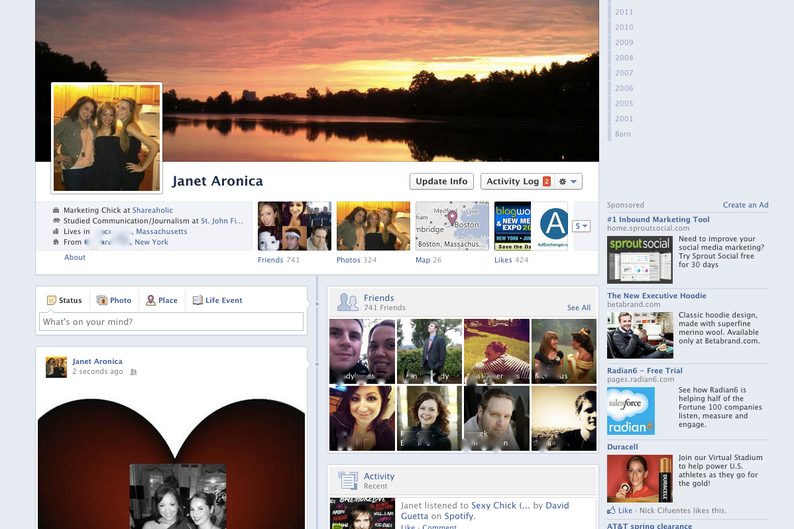
Task: Click the Friends silhouette icon in Friends box
Action: (x=347, y=302)
